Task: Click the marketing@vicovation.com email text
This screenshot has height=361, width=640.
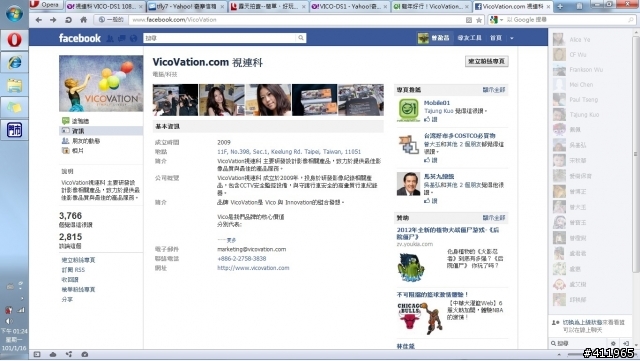Action: point(251,249)
